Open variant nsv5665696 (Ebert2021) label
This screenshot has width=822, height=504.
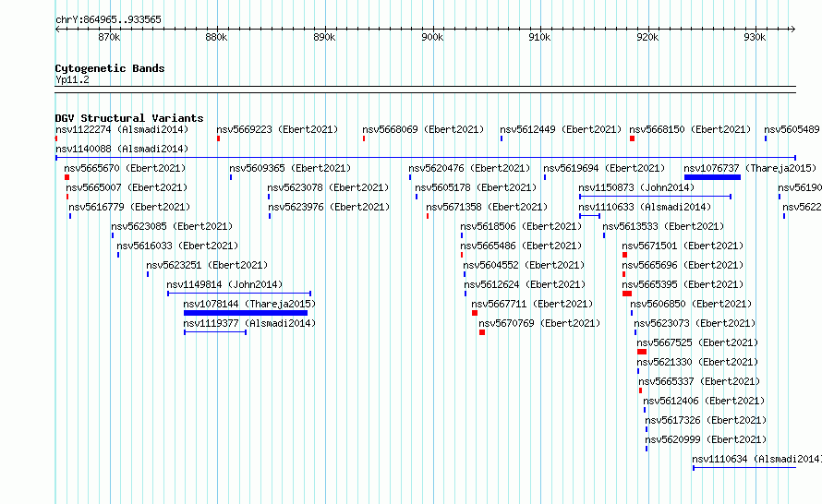682,265
